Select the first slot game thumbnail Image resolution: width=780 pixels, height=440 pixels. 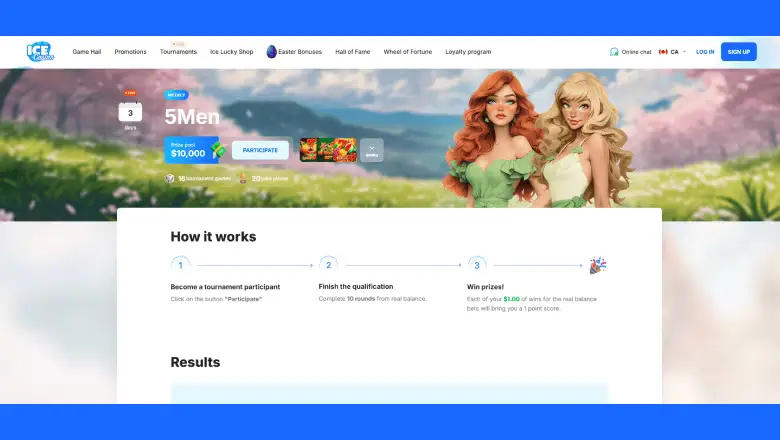[x=309, y=150]
